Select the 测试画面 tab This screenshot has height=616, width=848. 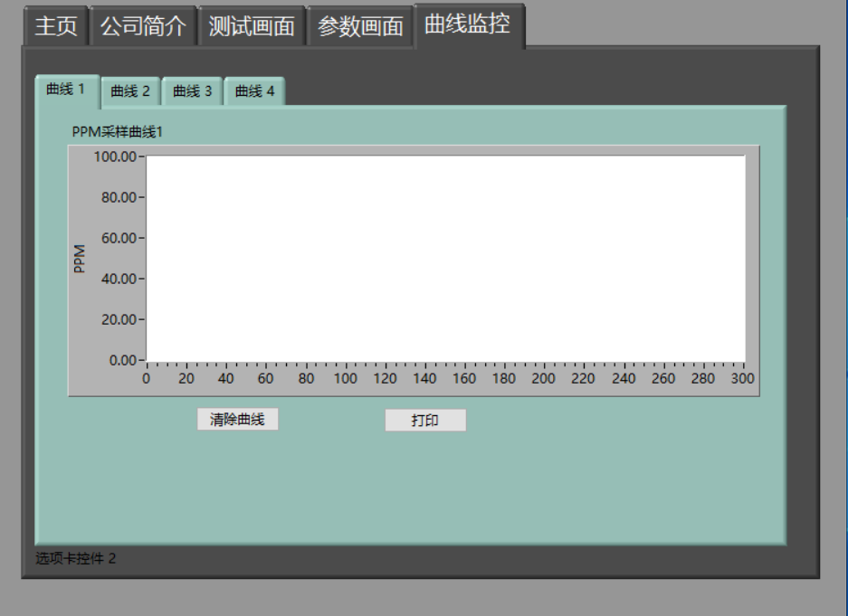[252, 26]
